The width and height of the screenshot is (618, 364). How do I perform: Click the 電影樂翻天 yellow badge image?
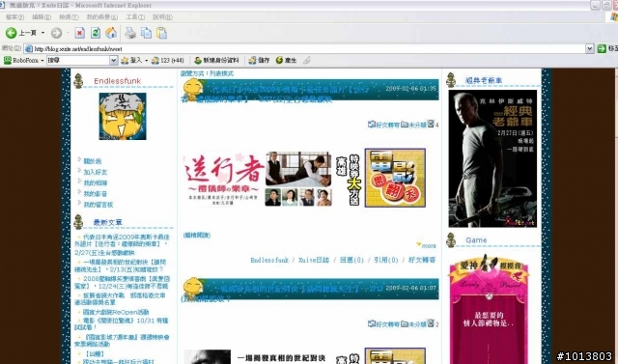coord(395,178)
